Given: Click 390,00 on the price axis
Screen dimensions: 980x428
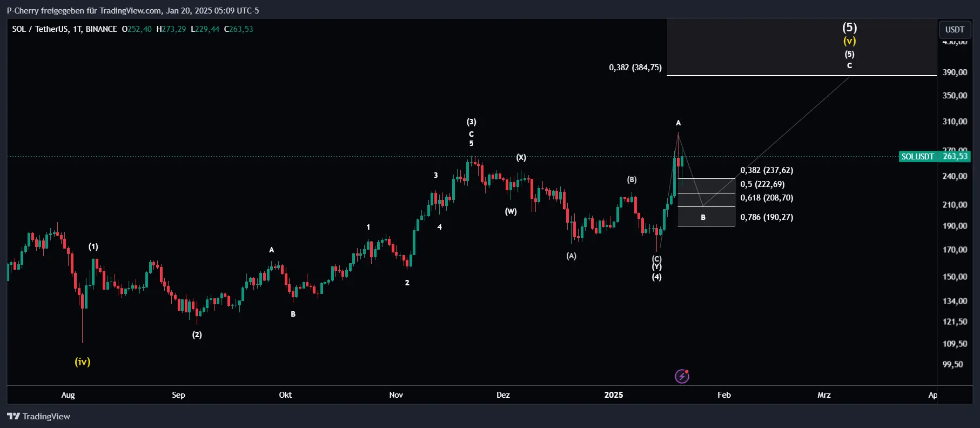Looking at the screenshot, I should coord(955,72).
